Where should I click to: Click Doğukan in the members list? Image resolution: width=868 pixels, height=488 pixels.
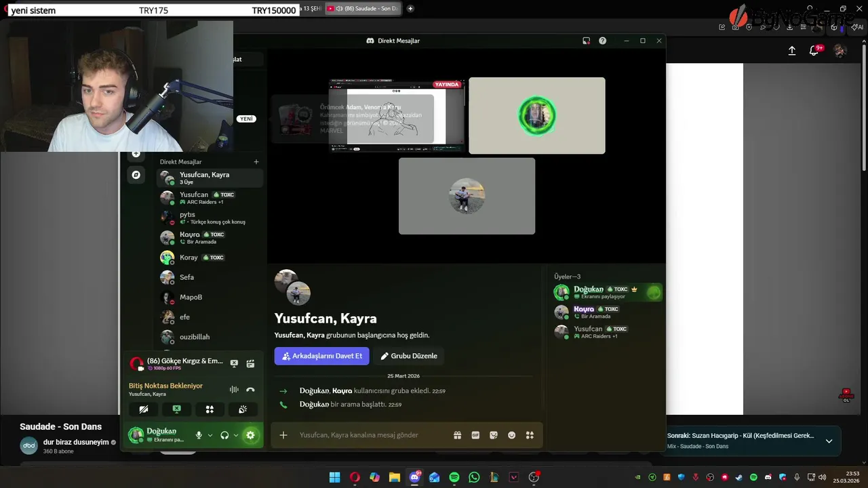pyautogui.click(x=607, y=292)
